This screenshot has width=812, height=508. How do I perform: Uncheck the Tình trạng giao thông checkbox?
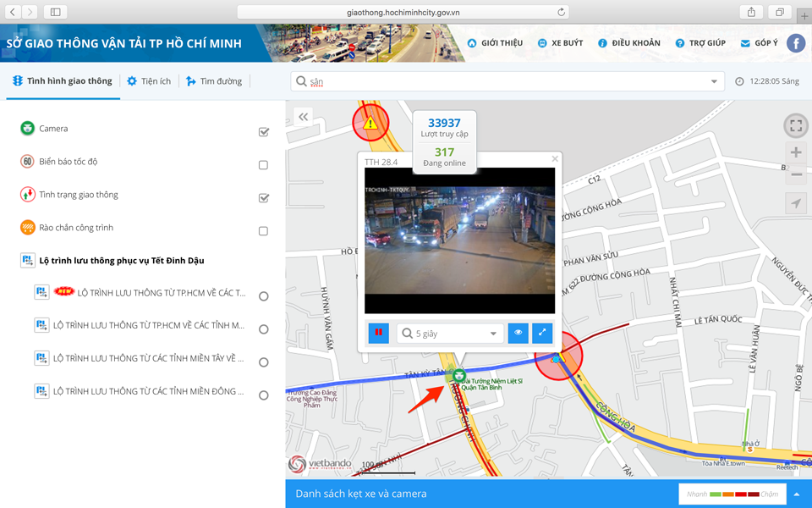point(264,197)
